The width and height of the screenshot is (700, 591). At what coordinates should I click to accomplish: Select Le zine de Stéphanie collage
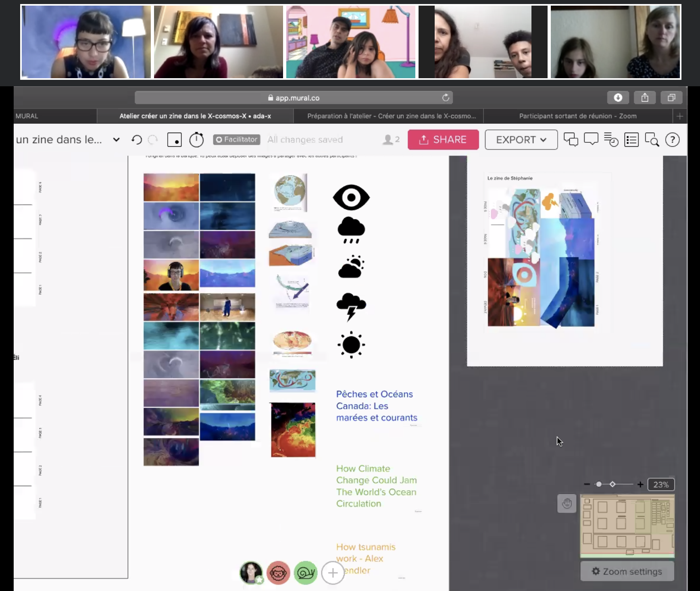(x=541, y=258)
